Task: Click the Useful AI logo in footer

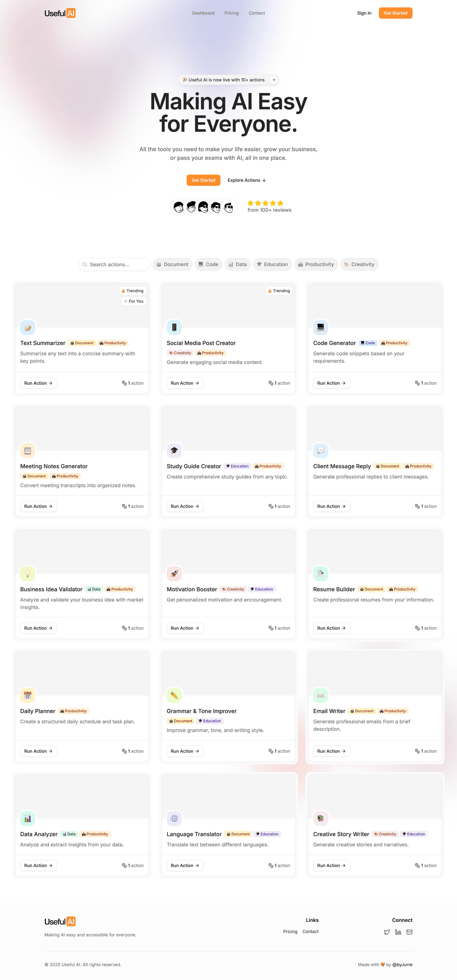Action: point(60,921)
